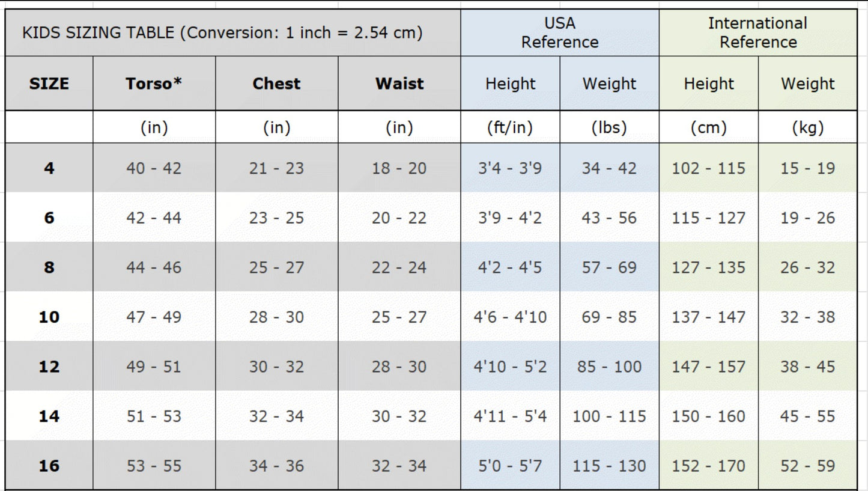The image size is (868, 491).
Task: Select the Torso* column header cell
Action: pyautogui.click(x=154, y=84)
